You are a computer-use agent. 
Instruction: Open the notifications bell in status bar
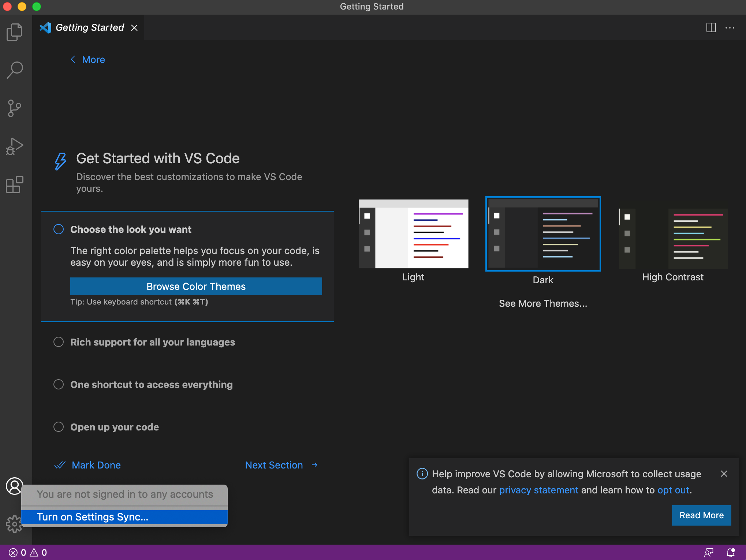731,552
